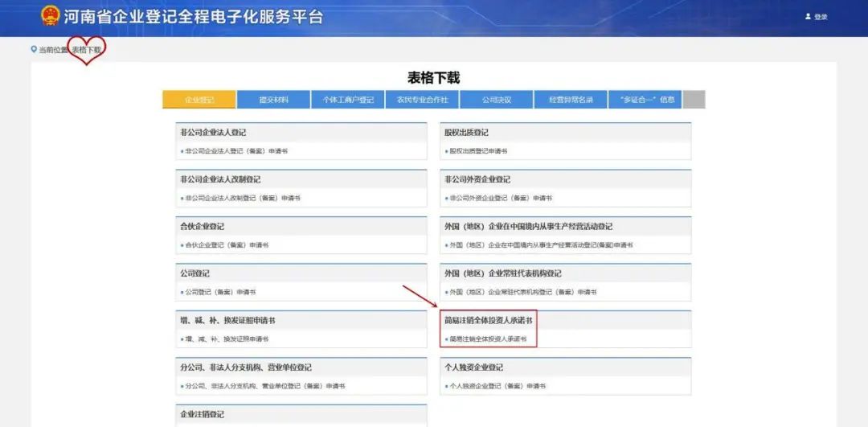Click the national emblem logo in header
The width and height of the screenshot is (868, 427).
pos(51,16)
